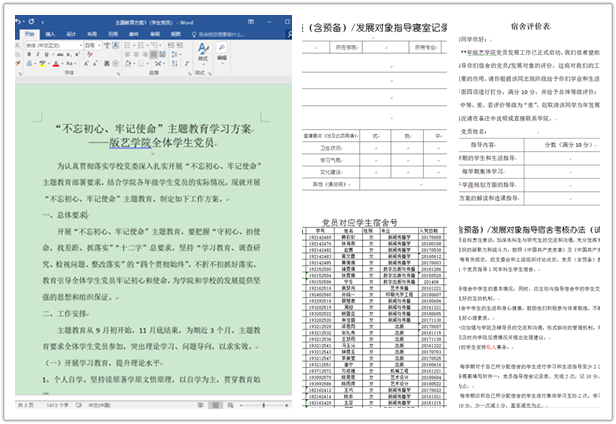Open the Font dialog launcher

click(x=118, y=73)
